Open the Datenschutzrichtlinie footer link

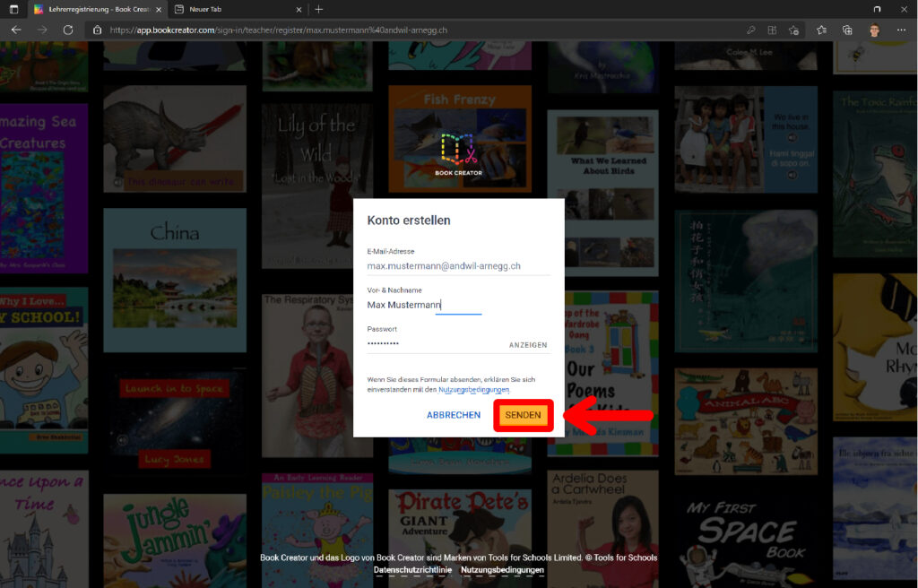pos(412,570)
